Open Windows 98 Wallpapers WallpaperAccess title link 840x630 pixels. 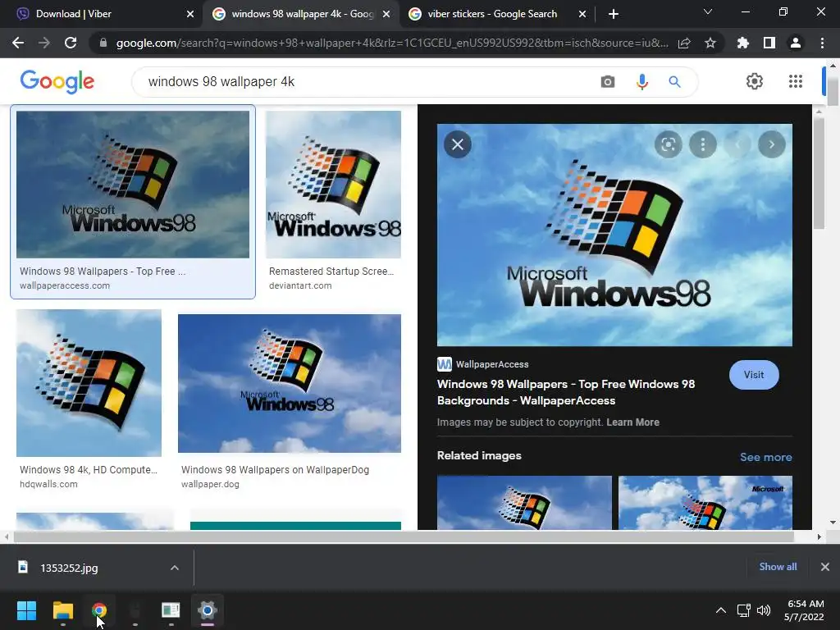pos(566,392)
